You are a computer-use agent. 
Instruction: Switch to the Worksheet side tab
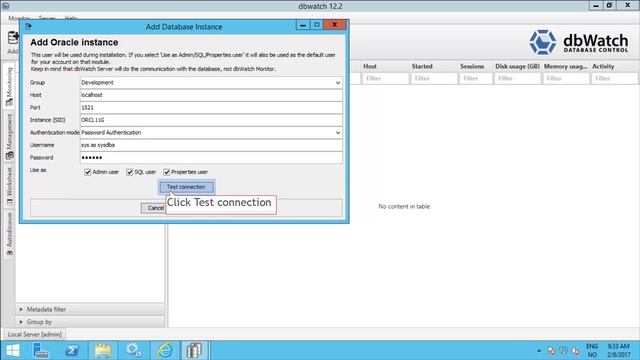(x=9, y=185)
